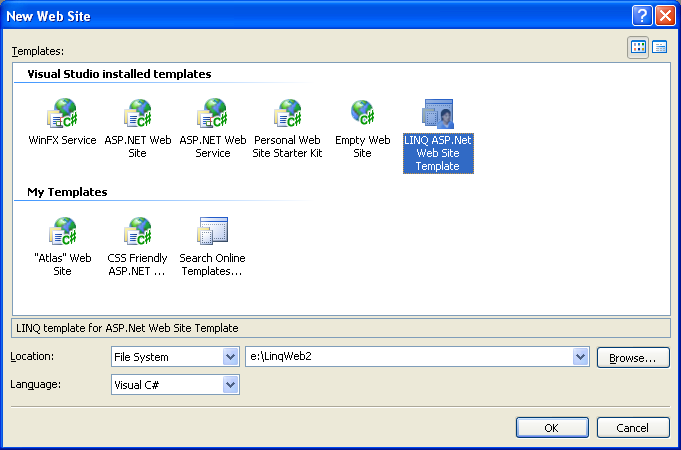Click the "Location:" label

click(32, 357)
